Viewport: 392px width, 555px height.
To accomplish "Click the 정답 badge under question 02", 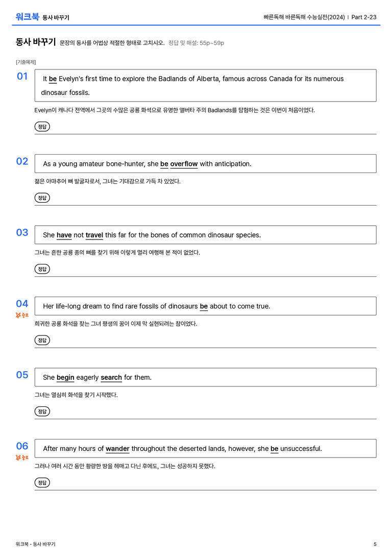I will pyautogui.click(x=42, y=198).
